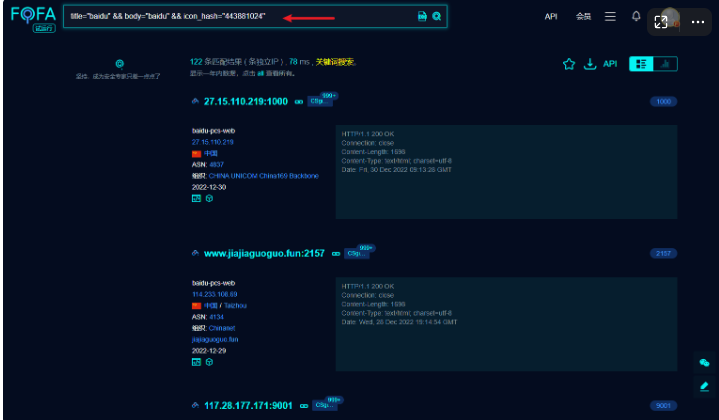Open host 27.15.110.219:1000
719x420 pixels.
point(246,101)
